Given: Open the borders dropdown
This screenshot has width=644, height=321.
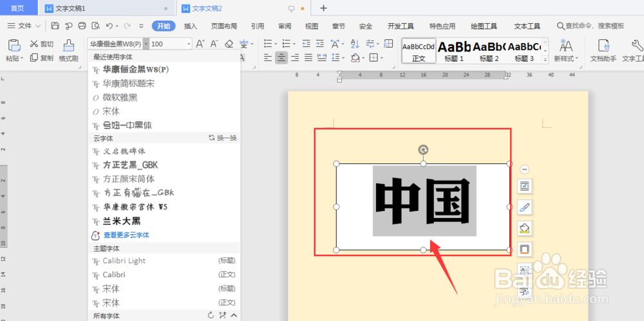Looking at the screenshot, I should 381,58.
